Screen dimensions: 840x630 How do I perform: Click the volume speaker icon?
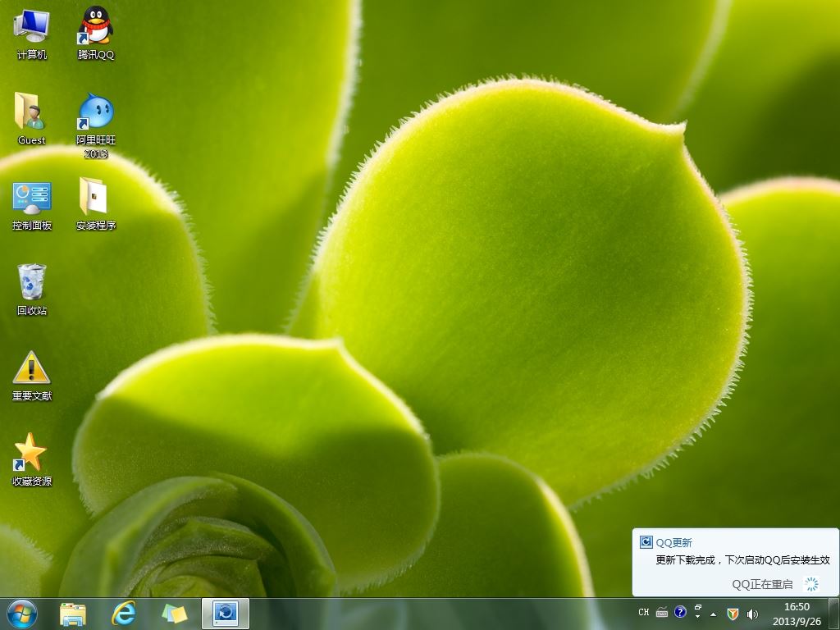pyautogui.click(x=752, y=614)
